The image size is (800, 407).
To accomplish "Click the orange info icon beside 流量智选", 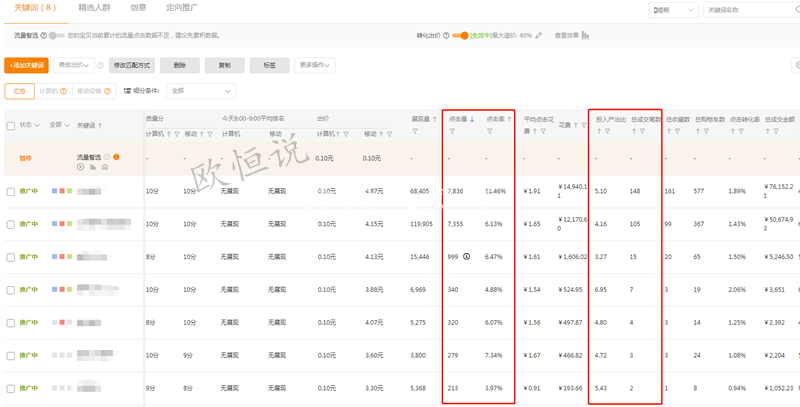I will click(117, 157).
